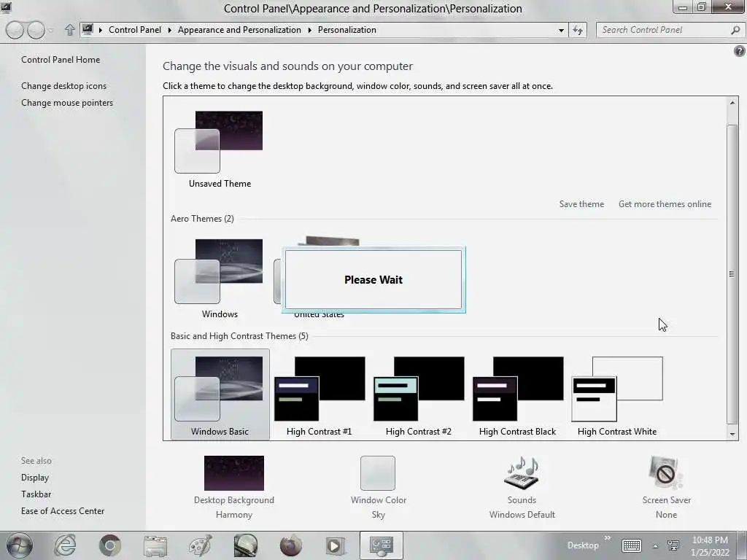This screenshot has width=747, height=560.
Task: Expand the arrow after Control Panel breadcrumb
Action: 169,30
